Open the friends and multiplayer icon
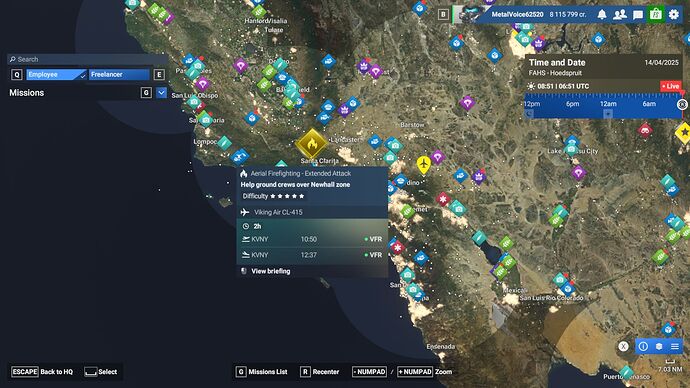The height and width of the screenshot is (388, 690). pos(620,15)
